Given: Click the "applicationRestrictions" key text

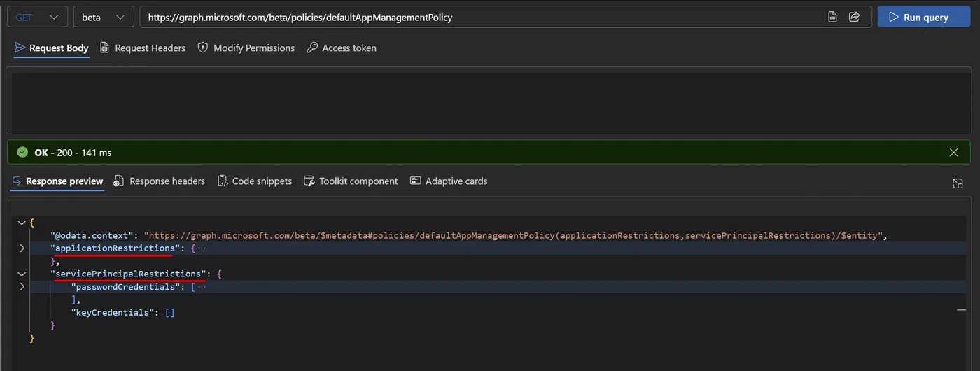Looking at the screenshot, I should [x=115, y=248].
